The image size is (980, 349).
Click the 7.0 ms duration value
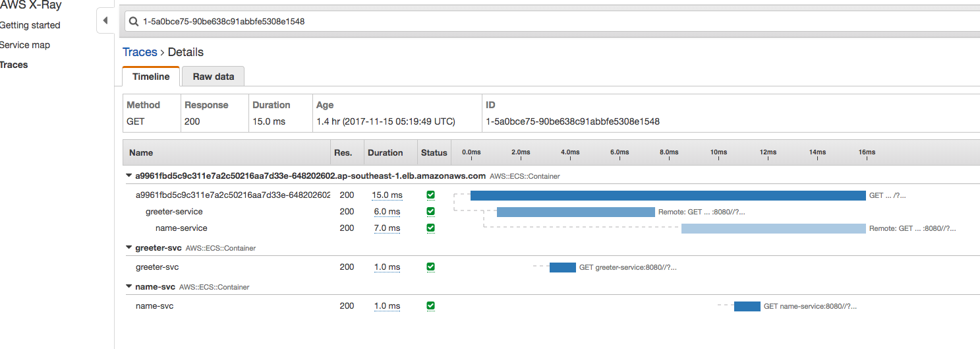coord(387,228)
